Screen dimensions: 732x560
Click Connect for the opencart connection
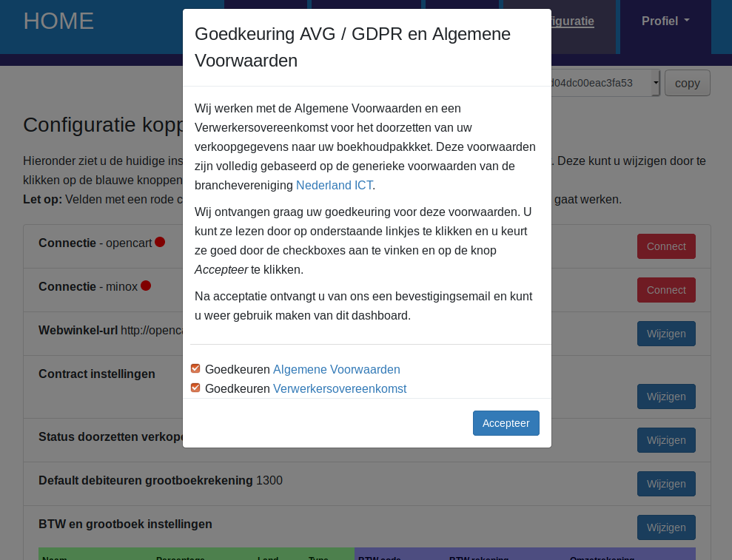(x=666, y=246)
